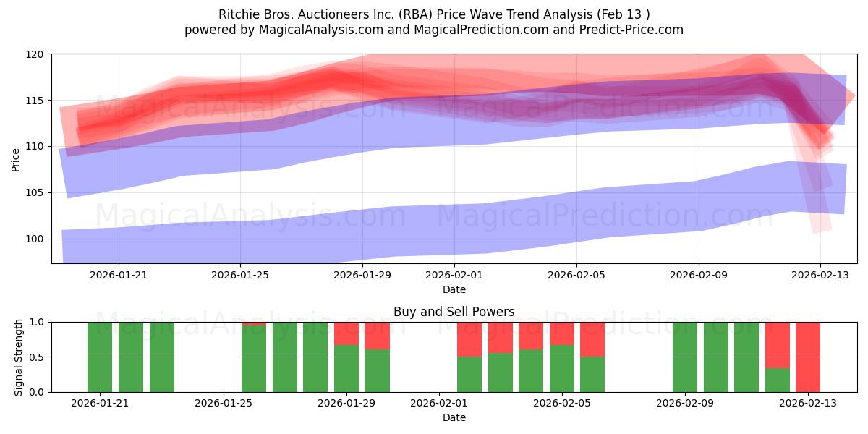
Task: Click the 'Date' label under the Buy and Sell Powers chart
Action: [x=454, y=417]
